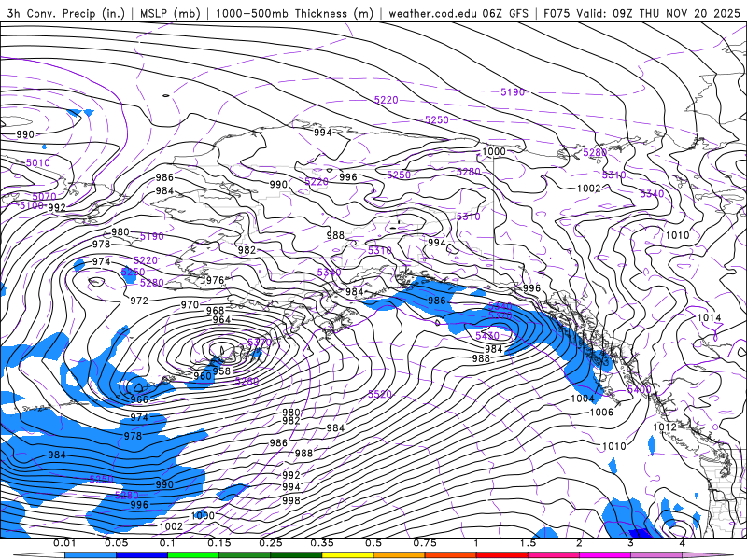Viewport: 747px width, 560px height.
Task: Click the purple '5070' thickness label
Action: tap(44, 197)
